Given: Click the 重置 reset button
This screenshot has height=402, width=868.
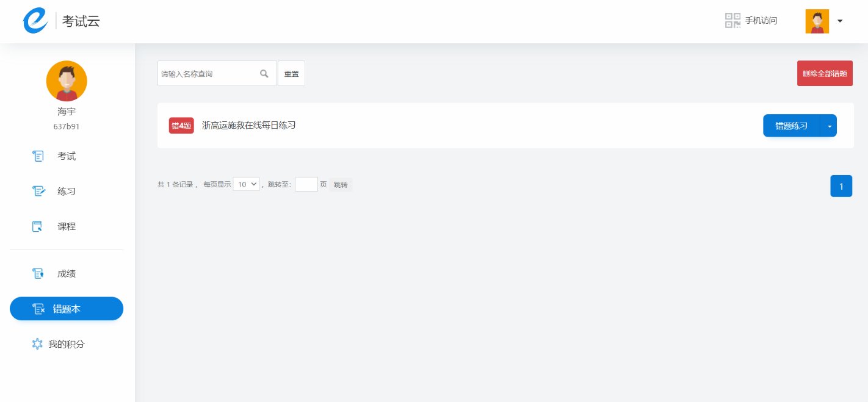Looking at the screenshot, I should click(291, 74).
